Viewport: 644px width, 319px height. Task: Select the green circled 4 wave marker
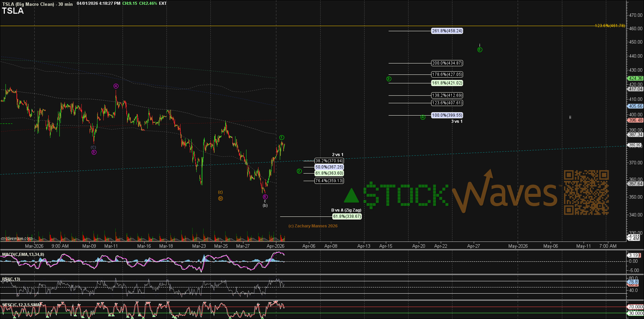423,117
